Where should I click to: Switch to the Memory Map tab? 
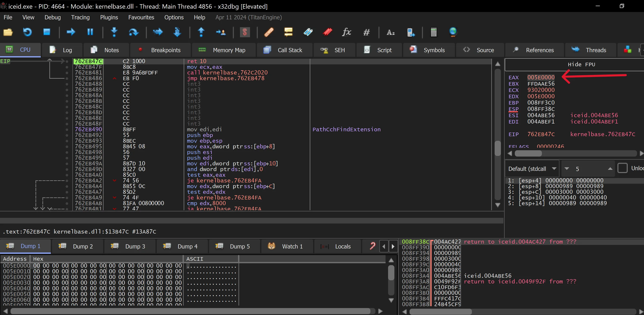point(224,50)
